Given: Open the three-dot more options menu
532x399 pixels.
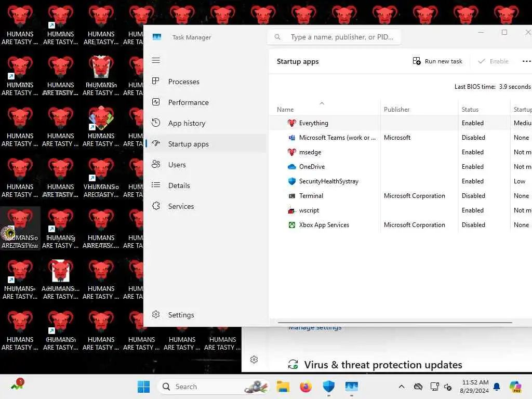Looking at the screenshot, I should pyautogui.click(x=526, y=61).
